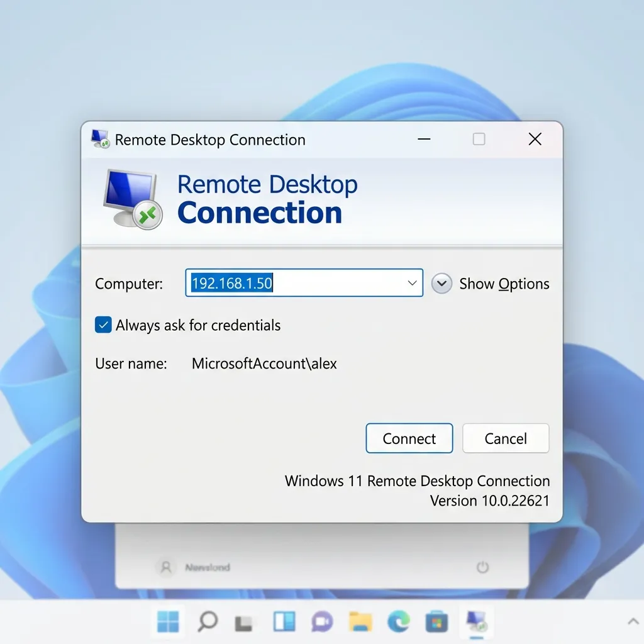Click the Cancel button
This screenshot has width=644, height=644.
click(506, 438)
